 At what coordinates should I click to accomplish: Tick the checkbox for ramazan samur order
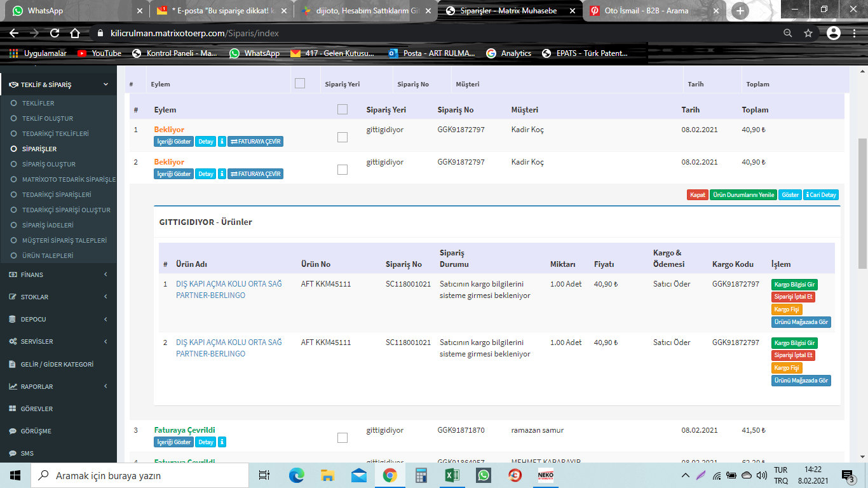click(342, 438)
